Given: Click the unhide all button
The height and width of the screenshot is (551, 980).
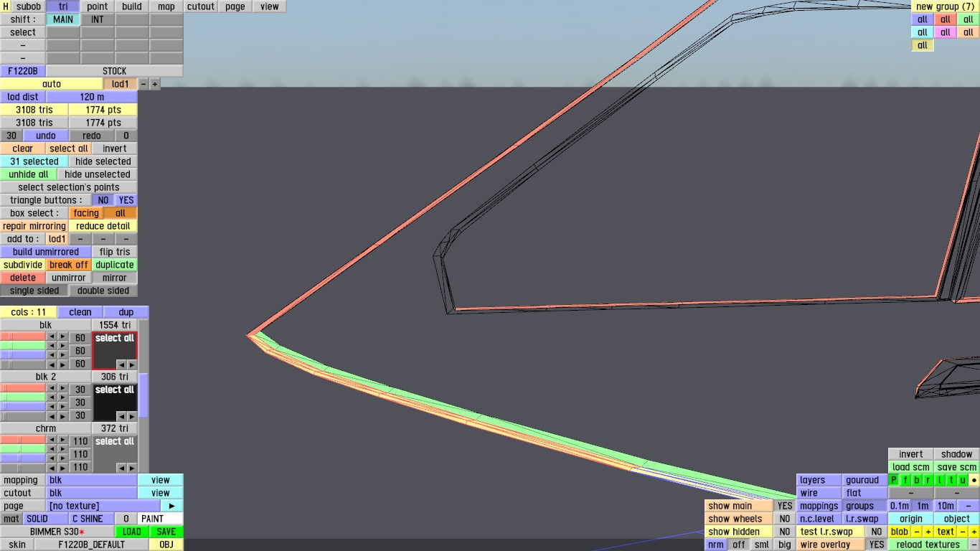Looking at the screenshot, I should (29, 174).
